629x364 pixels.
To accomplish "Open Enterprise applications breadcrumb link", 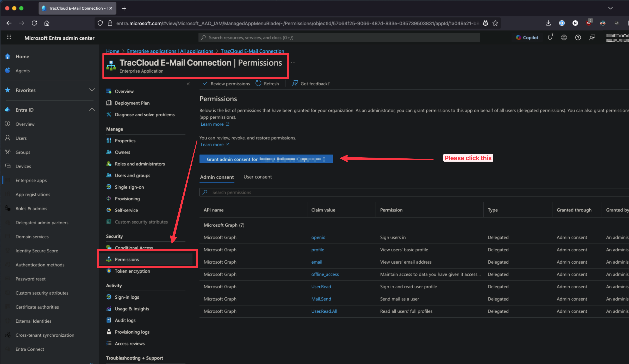I will pos(170,51).
